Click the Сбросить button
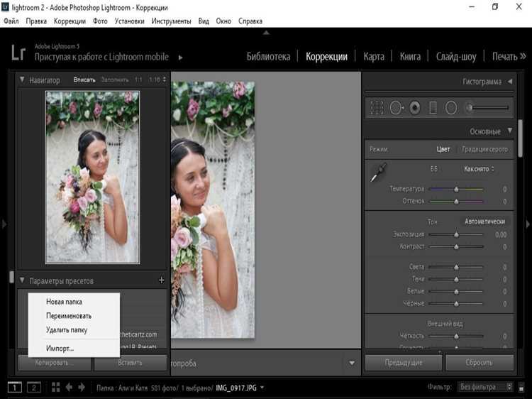 pos(479,363)
